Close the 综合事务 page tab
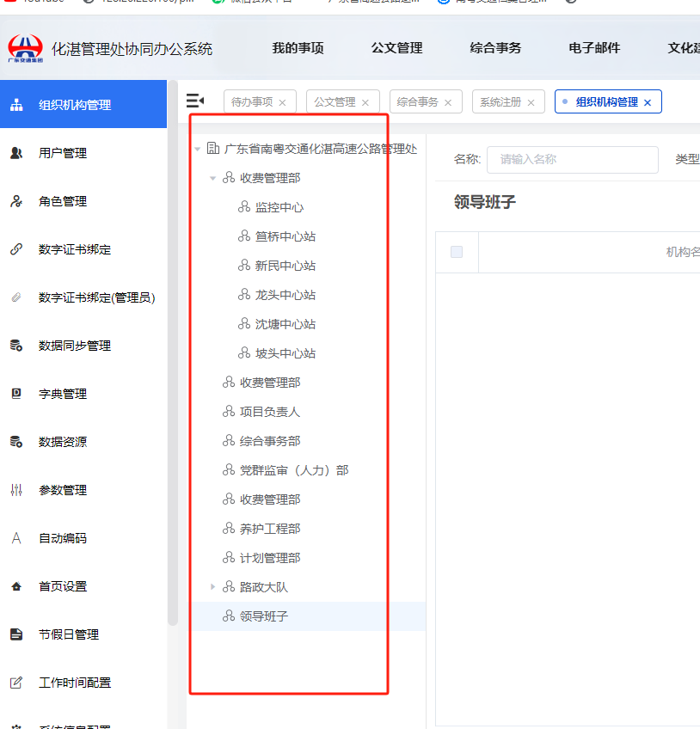700x729 pixels. [448, 103]
